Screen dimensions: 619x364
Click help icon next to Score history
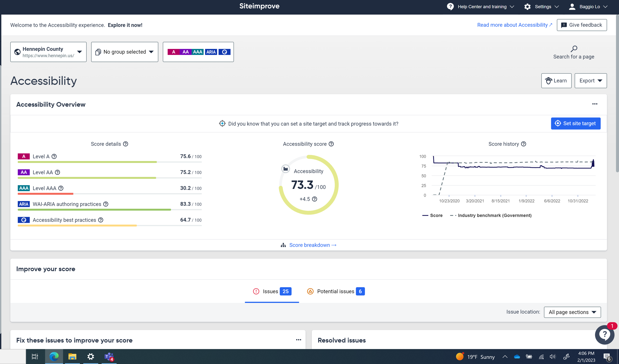523,144
